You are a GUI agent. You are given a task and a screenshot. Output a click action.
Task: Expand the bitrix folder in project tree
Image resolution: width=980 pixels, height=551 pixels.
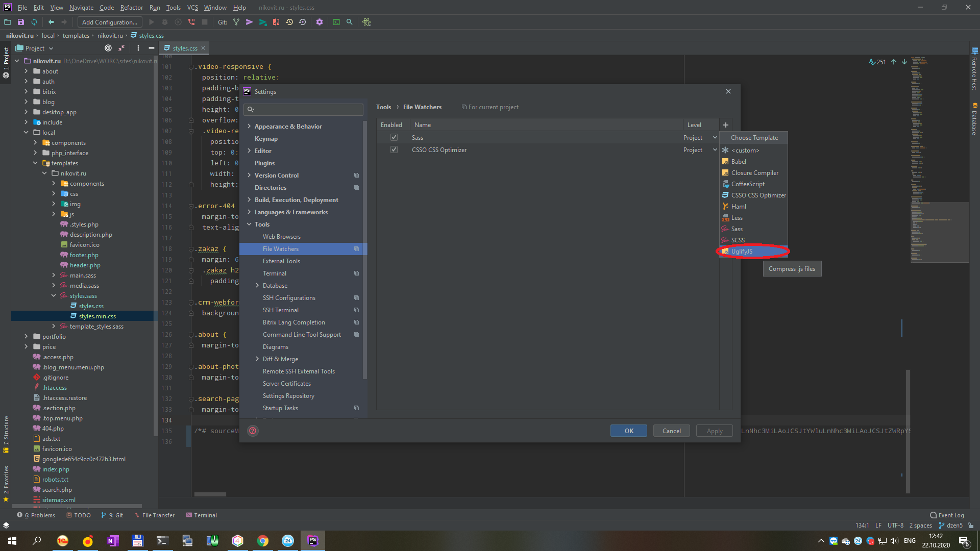click(26, 91)
